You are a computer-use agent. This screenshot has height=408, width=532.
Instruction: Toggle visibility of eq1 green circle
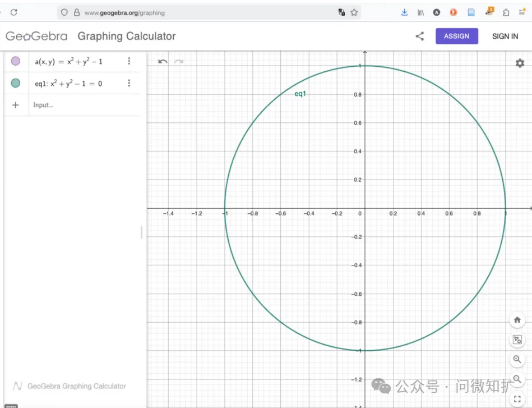[x=16, y=83]
